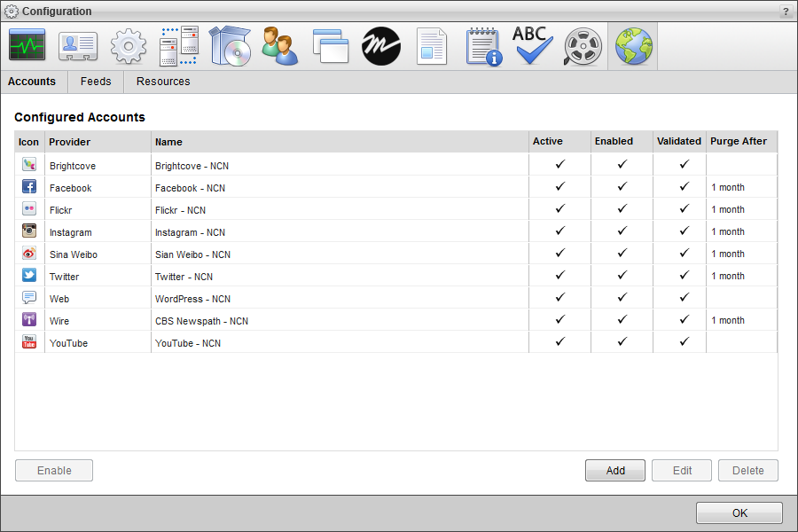Open the black M circle logo icon

(x=380, y=45)
